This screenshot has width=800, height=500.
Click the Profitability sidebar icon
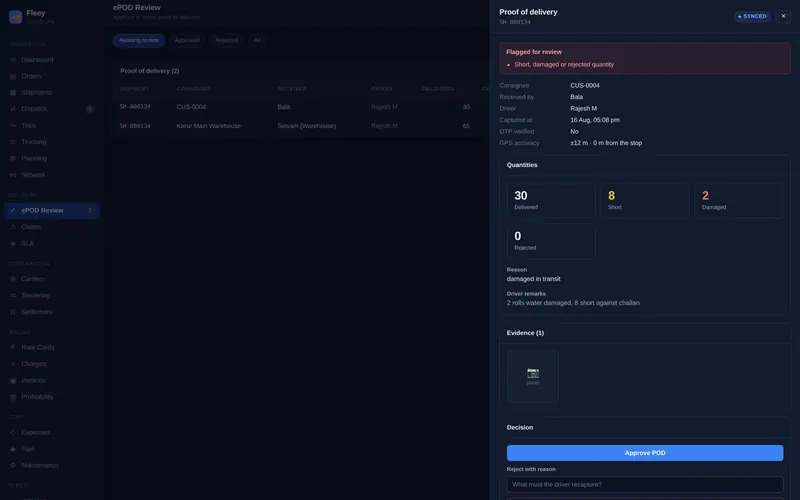coord(13,397)
